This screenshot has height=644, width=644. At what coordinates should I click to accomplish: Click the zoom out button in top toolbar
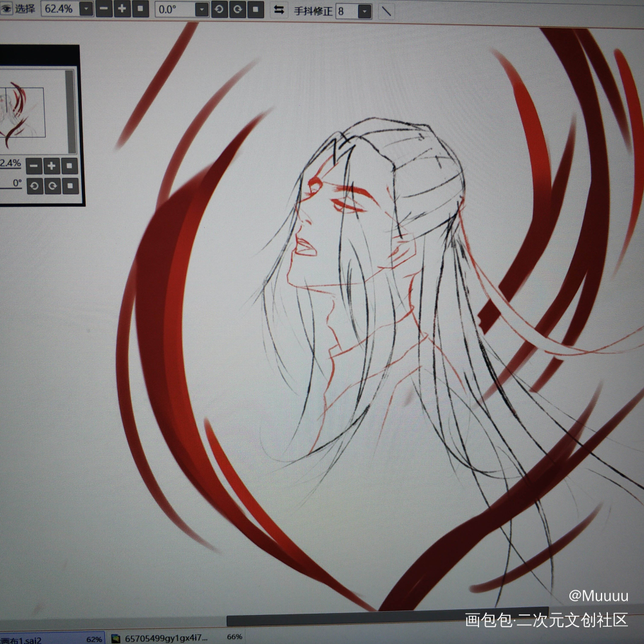[104, 9]
